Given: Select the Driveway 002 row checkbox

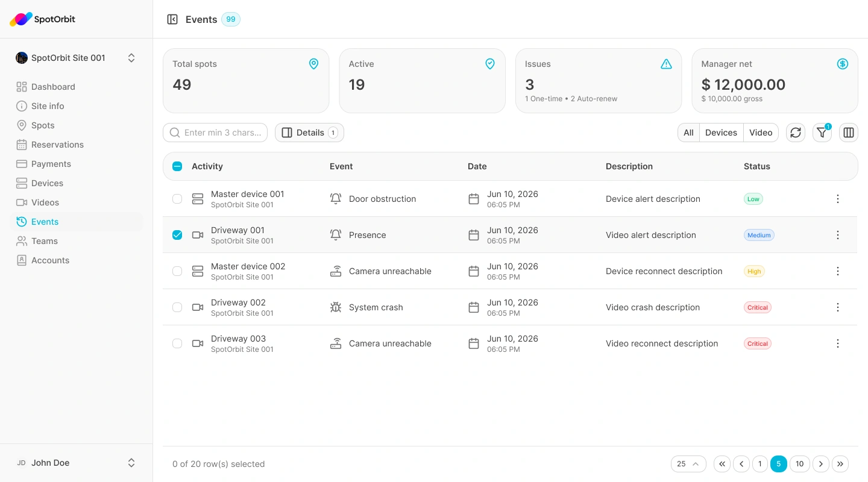Looking at the screenshot, I should 177,307.
